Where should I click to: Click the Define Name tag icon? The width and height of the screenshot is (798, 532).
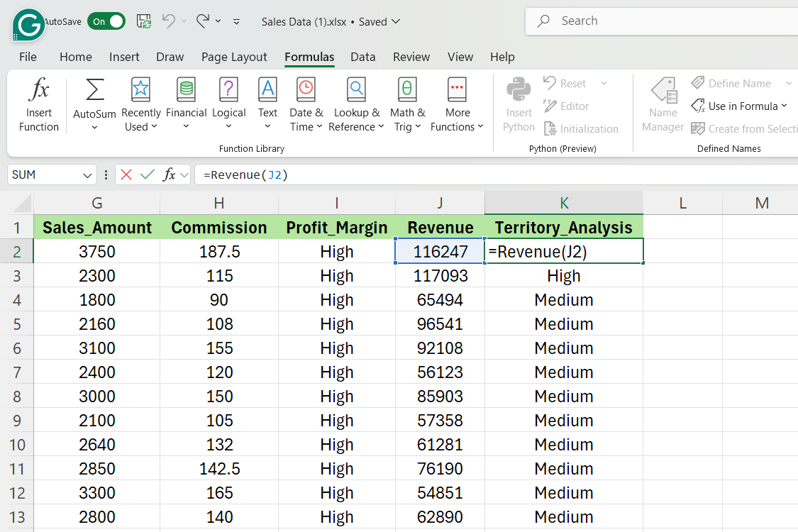(698, 82)
